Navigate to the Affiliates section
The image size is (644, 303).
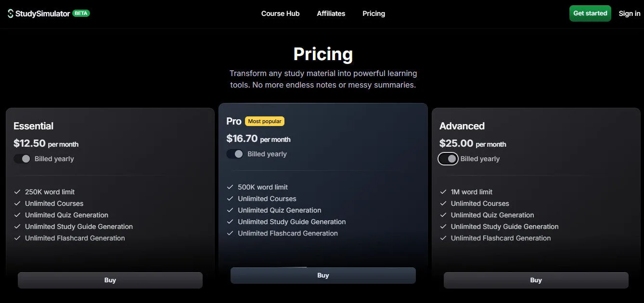(331, 13)
